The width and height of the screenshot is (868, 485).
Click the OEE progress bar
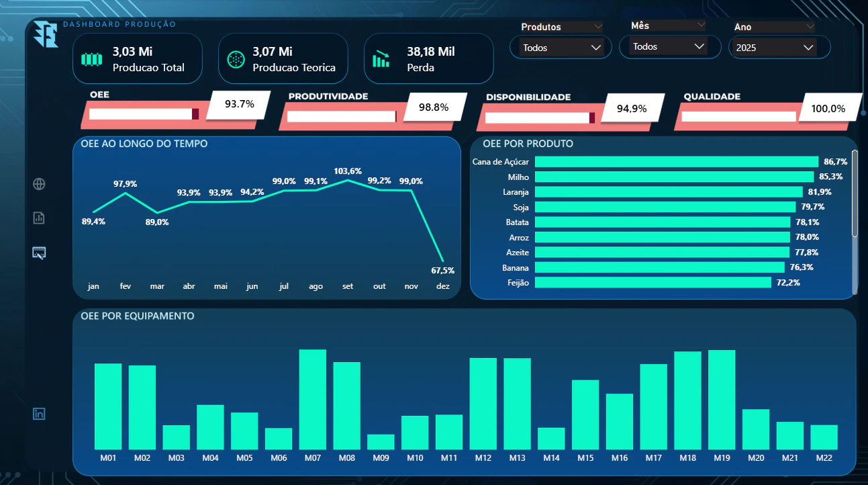tap(144, 114)
